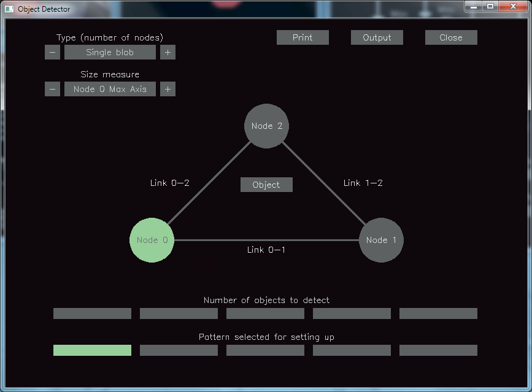
Task: Choose second Pattern selected for setting up slot
Action: 179,350
